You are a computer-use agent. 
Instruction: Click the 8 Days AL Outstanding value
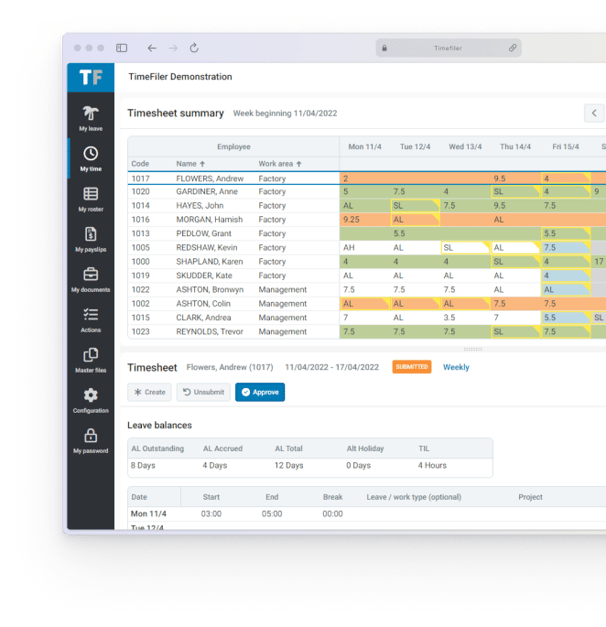click(x=143, y=465)
